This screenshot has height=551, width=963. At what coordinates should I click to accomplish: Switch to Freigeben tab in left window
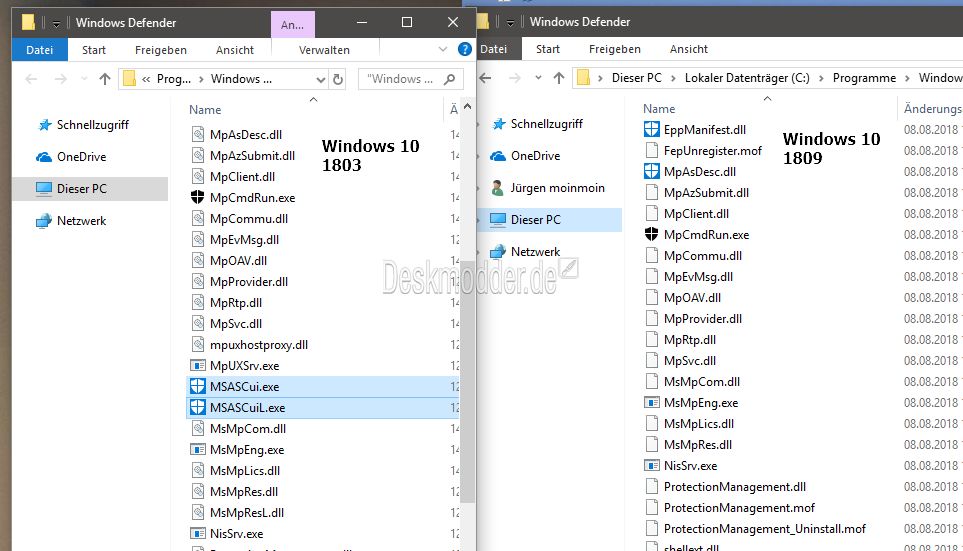pos(161,50)
